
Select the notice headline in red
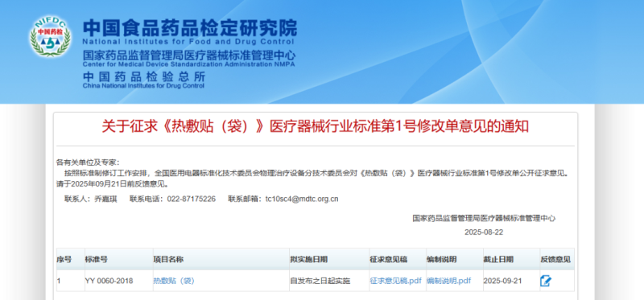pos(315,127)
